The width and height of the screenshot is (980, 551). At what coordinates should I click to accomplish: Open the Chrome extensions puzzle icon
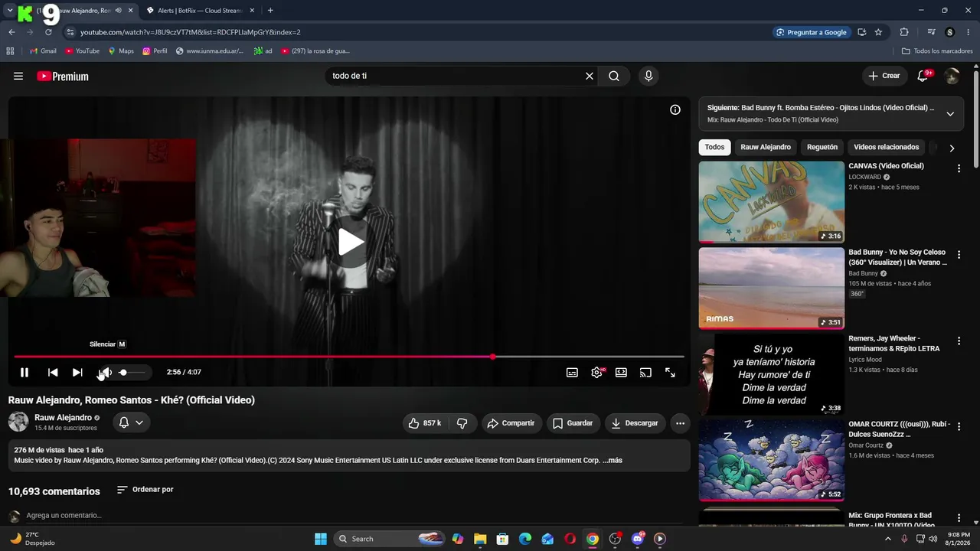point(904,32)
